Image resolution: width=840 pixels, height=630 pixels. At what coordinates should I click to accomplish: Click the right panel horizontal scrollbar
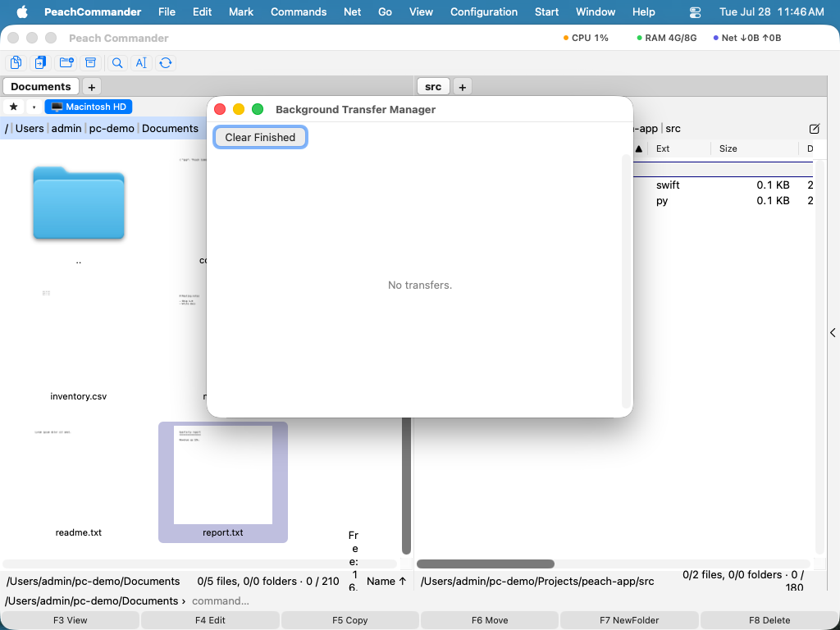[486, 564]
